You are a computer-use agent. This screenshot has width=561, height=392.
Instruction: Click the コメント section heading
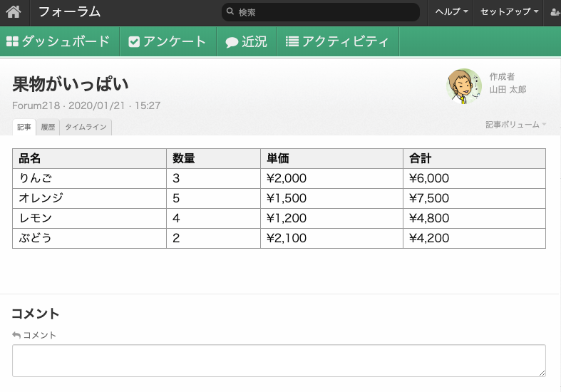click(x=36, y=314)
